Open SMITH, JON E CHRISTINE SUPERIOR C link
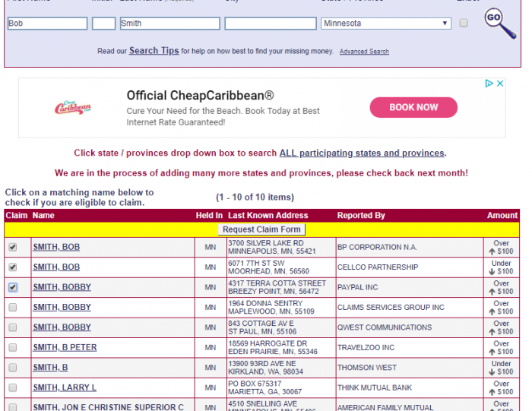Image resolution: width=532 pixels, height=411 pixels. pos(108,407)
